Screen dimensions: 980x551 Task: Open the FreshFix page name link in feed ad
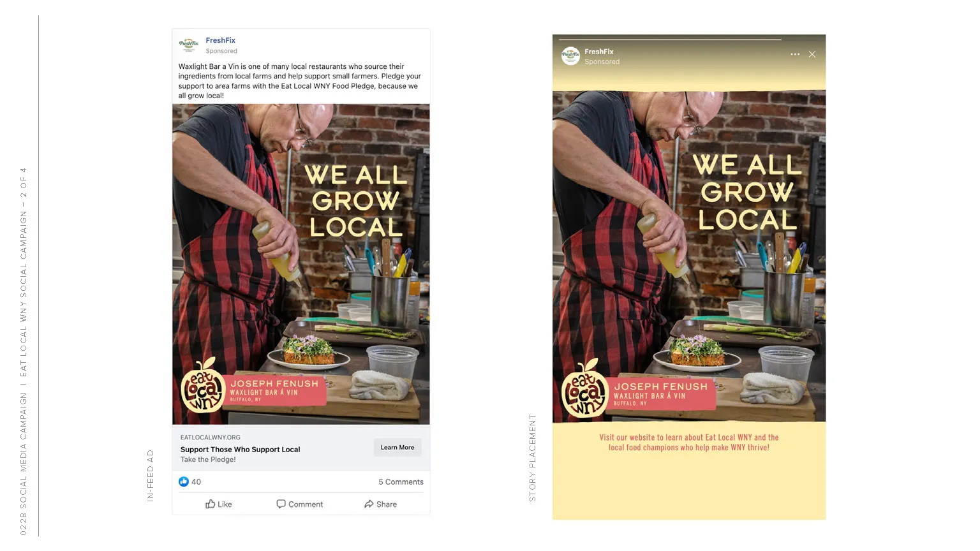tap(220, 40)
